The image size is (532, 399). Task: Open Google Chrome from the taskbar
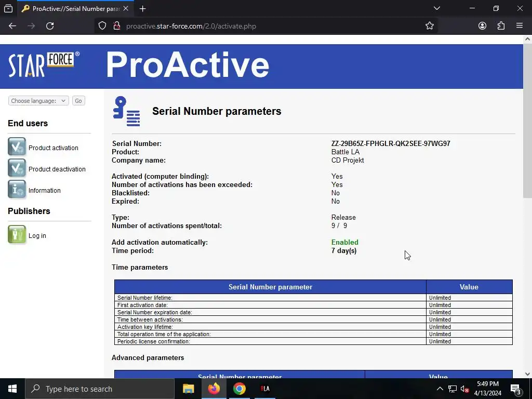239,389
